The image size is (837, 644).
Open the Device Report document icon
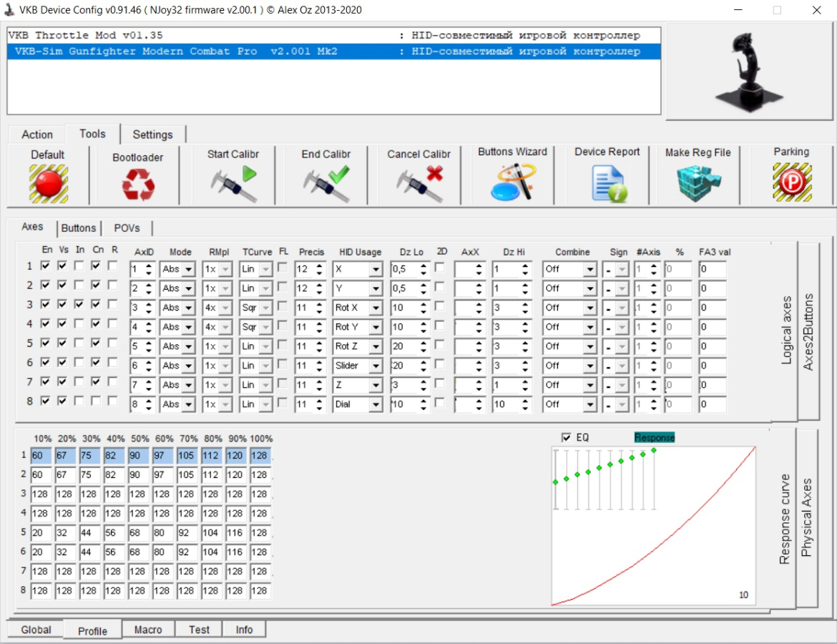click(607, 183)
